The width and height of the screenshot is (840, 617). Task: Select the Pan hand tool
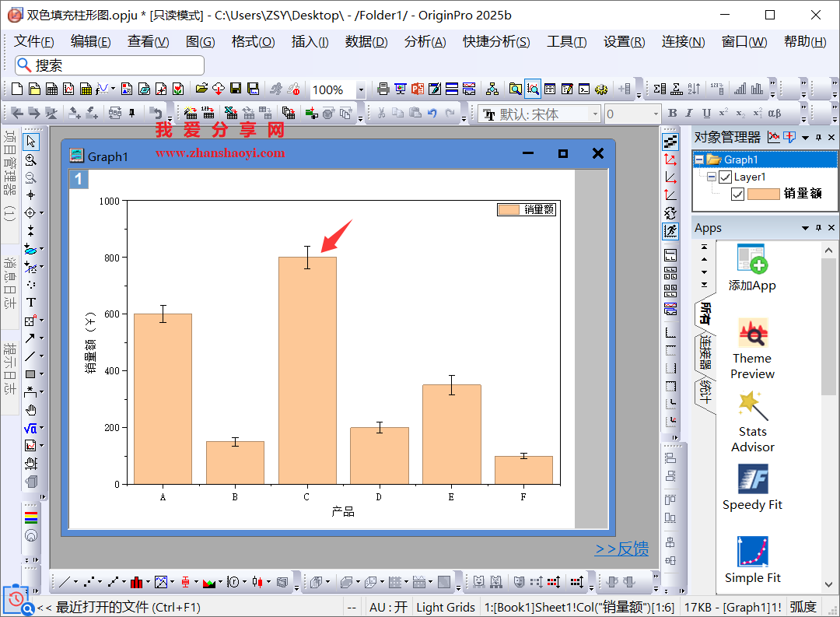[x=31, y=410]
